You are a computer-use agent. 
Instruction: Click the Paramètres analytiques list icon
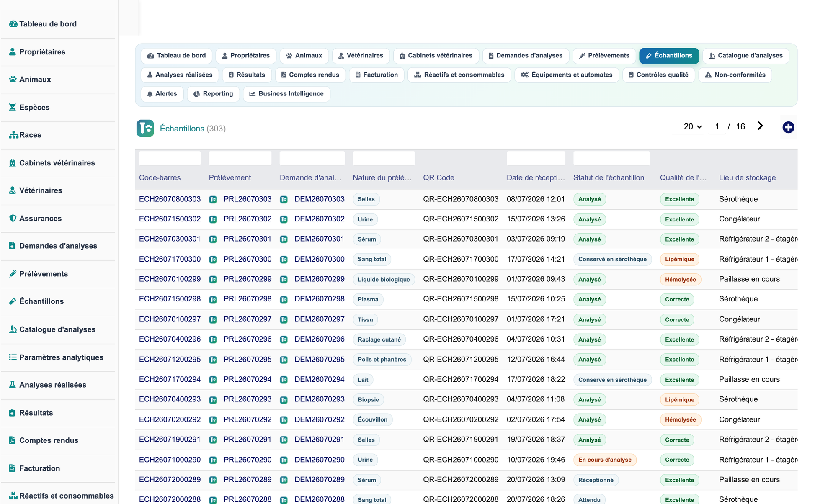click(13, 357)
